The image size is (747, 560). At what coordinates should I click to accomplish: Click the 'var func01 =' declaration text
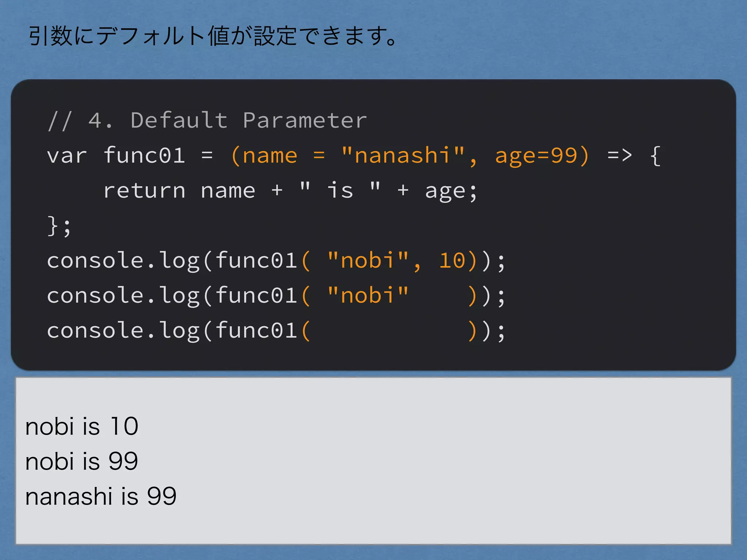[x=130, y=155]
